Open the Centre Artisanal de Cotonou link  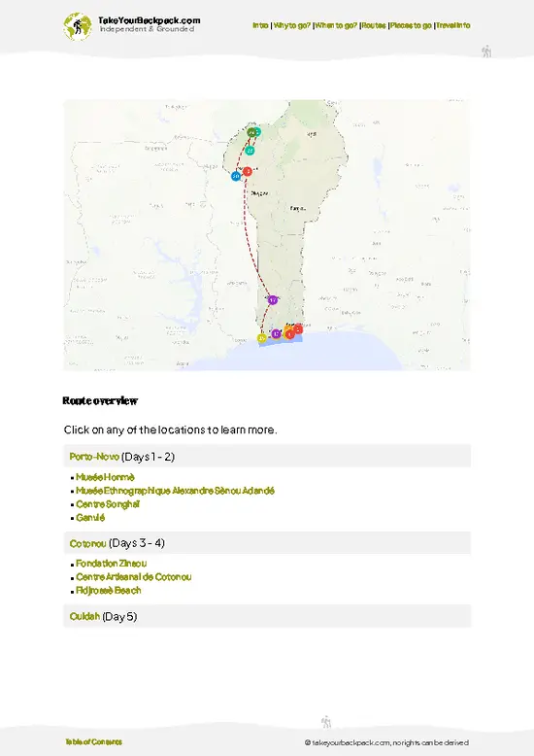(x=134, y=577)
